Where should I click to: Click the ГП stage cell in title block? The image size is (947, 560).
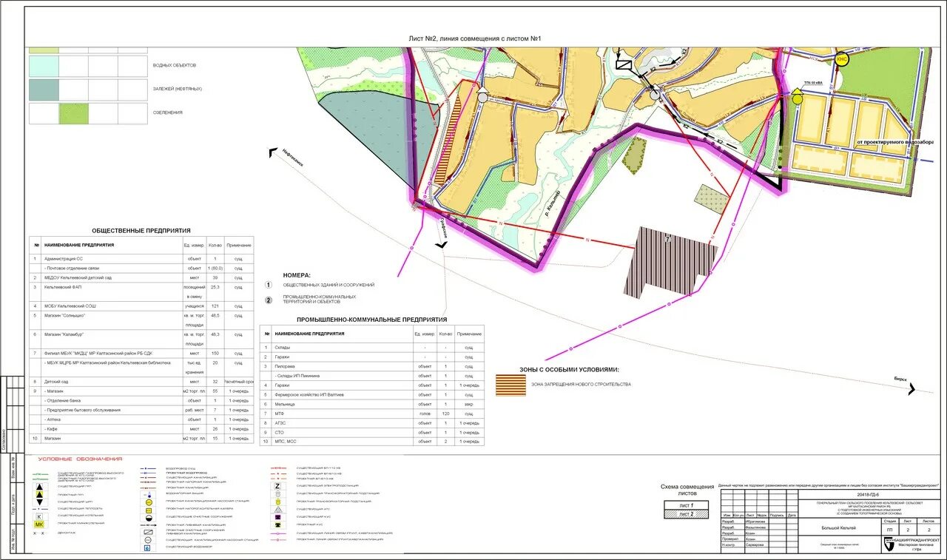pos(890,530)
